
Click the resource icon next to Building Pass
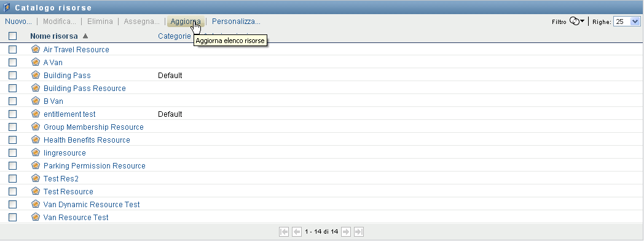point(36,75)
